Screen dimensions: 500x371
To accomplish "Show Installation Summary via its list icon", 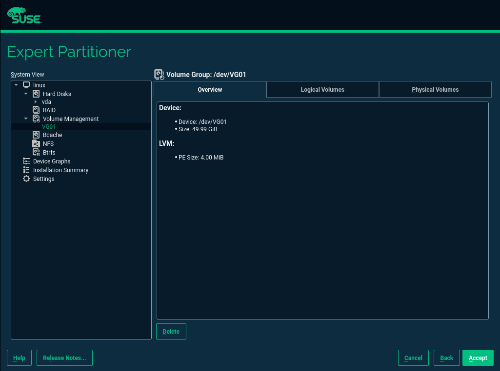I will click(x=26, y=170).
